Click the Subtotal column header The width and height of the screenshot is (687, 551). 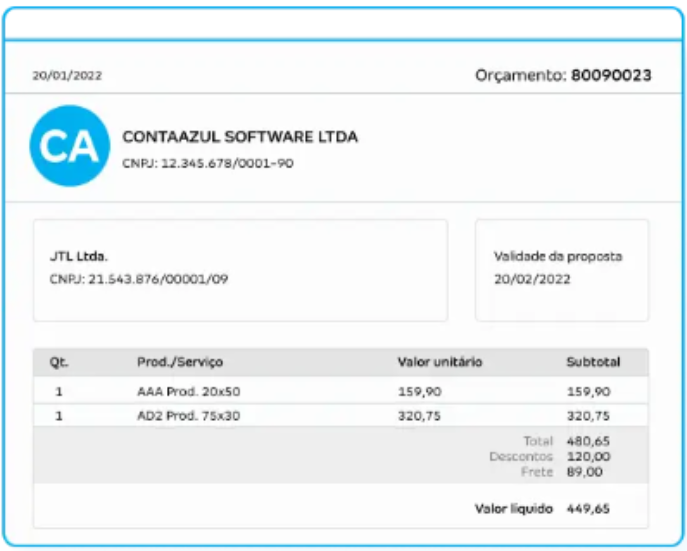click(593, 362)
